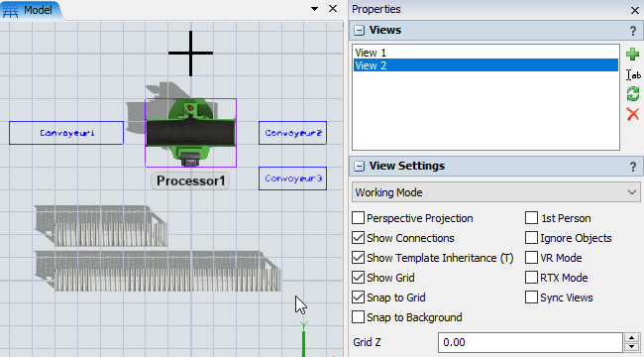
Task: Open help for Views section
Action: (633, 31)
